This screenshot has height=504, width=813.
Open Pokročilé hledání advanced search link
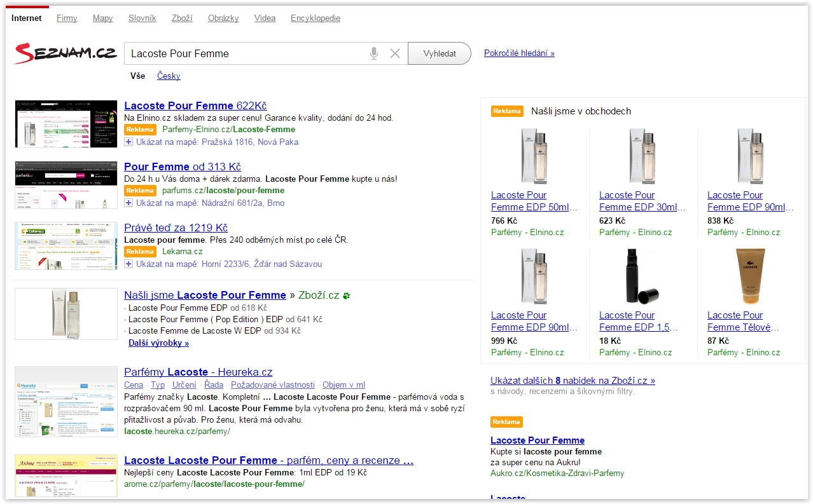(519, 53)
